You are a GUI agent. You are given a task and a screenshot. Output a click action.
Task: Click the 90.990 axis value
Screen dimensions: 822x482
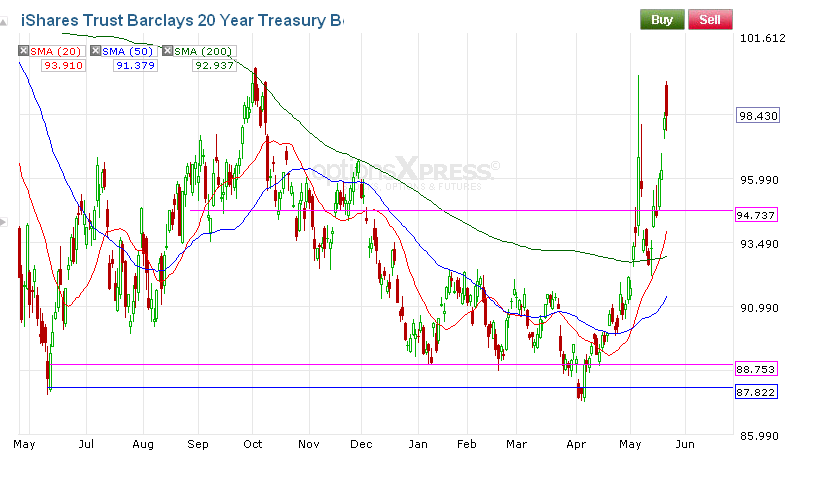(x=759, y=308)
